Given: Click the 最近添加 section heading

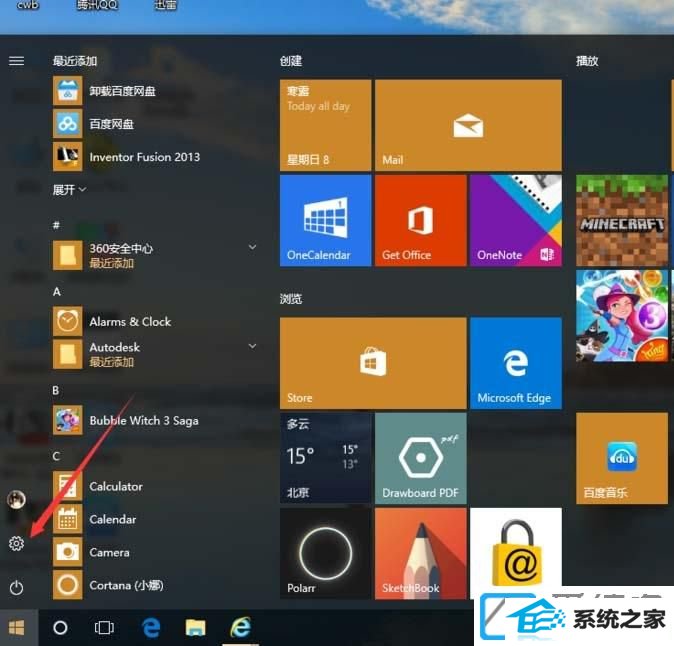Looking at the screenshot, I should tap(75, 61).
